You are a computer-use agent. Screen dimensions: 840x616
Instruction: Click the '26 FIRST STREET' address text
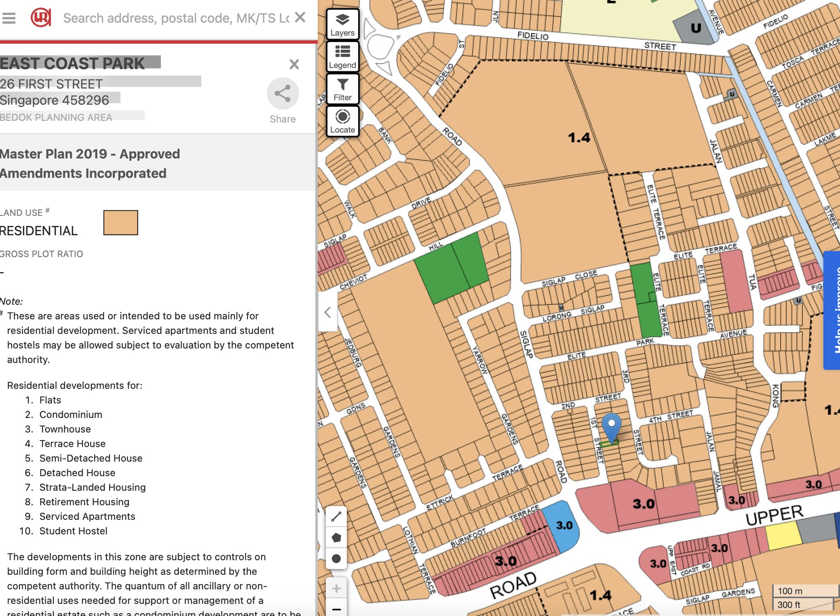51,84
